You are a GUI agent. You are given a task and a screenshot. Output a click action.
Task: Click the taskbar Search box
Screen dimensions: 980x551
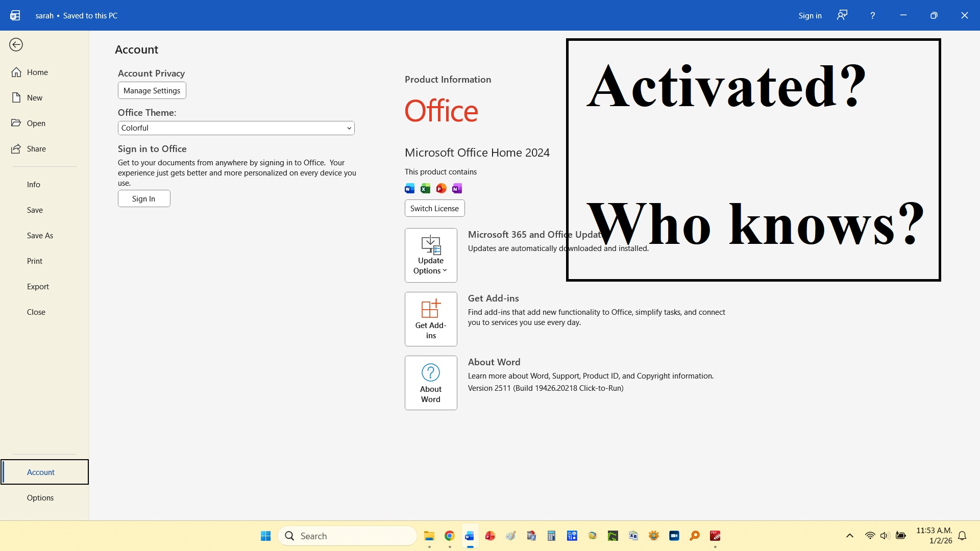[x=347, y=536]
